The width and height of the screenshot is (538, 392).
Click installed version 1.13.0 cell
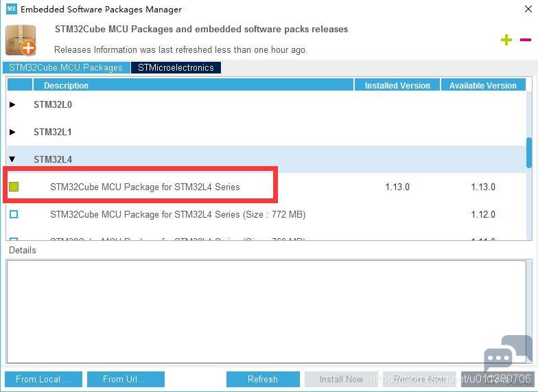[397, 187]
